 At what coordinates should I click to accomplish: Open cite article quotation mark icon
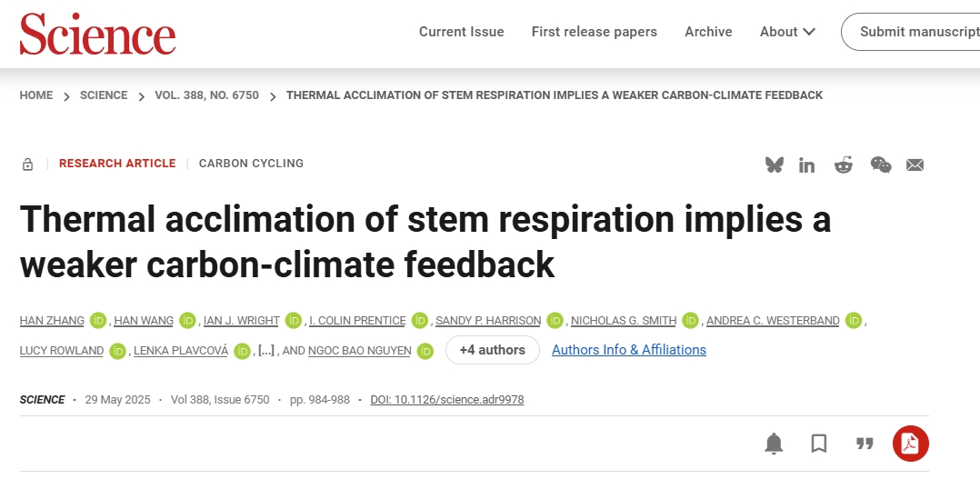point(865,444)
